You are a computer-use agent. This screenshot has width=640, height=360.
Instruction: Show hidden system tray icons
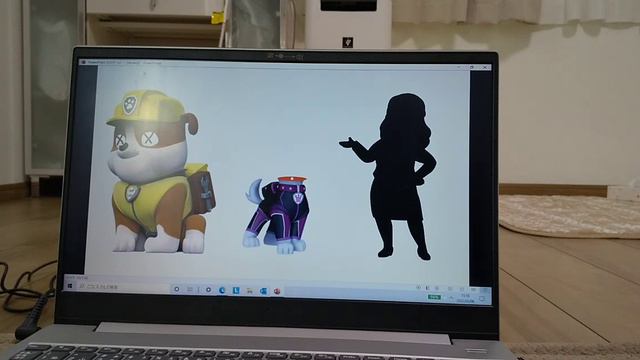click(451, 298)
